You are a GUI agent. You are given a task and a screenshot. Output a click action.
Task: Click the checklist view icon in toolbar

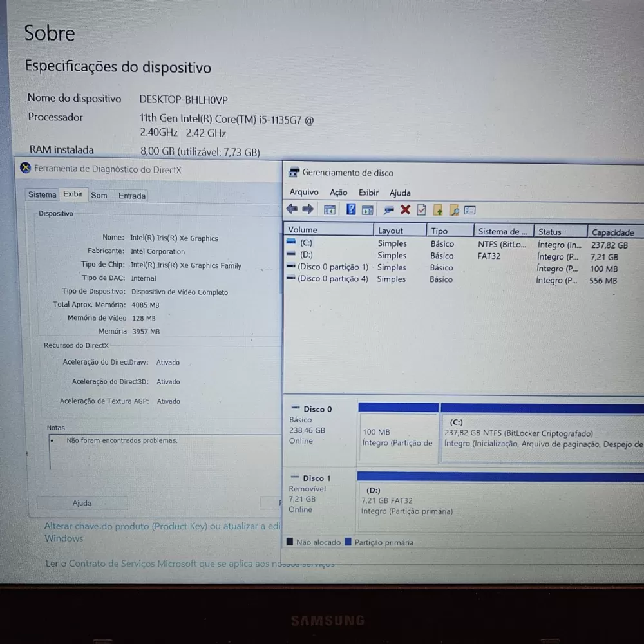click(x=469, y=211)
